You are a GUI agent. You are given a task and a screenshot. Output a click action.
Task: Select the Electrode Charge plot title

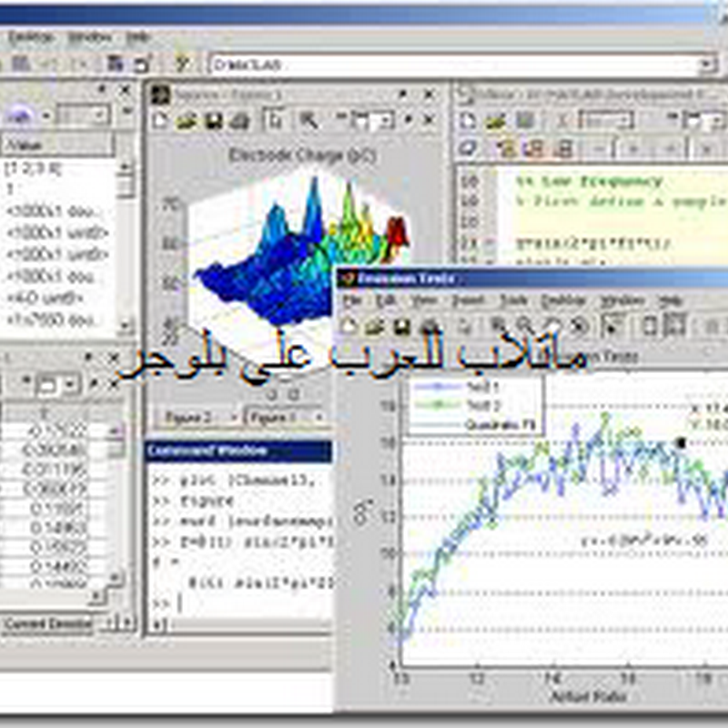coord(302,155)
